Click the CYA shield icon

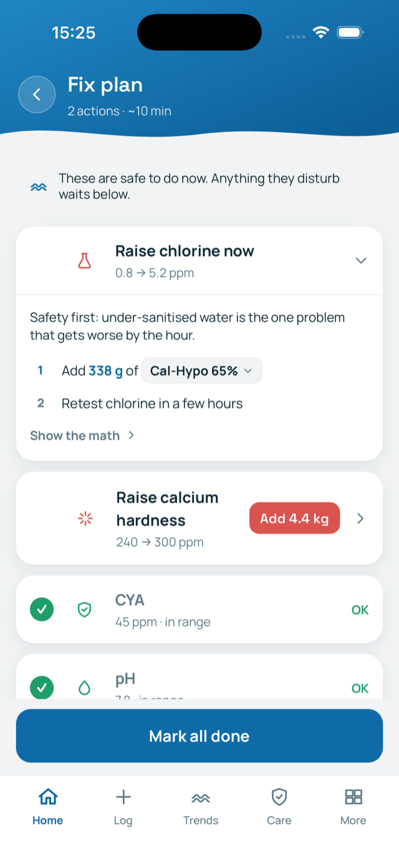tap(84, 610)
